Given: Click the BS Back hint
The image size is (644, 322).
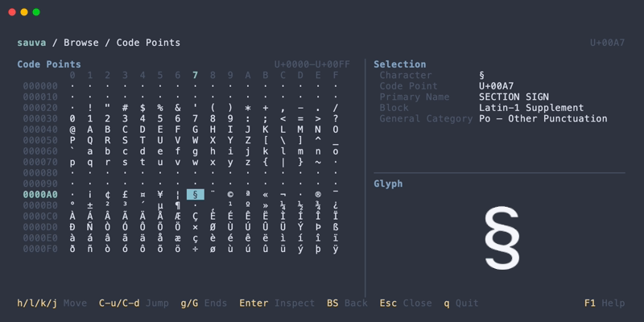Looking at the screenshot, I should click(x=347, y=303).
